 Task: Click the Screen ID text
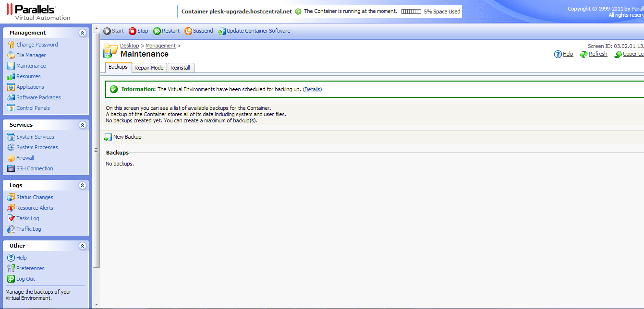coord(616,46)
